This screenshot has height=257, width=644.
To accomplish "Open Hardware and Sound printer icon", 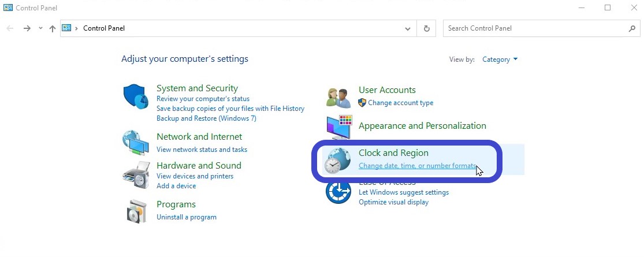I will tap(136, 174).
